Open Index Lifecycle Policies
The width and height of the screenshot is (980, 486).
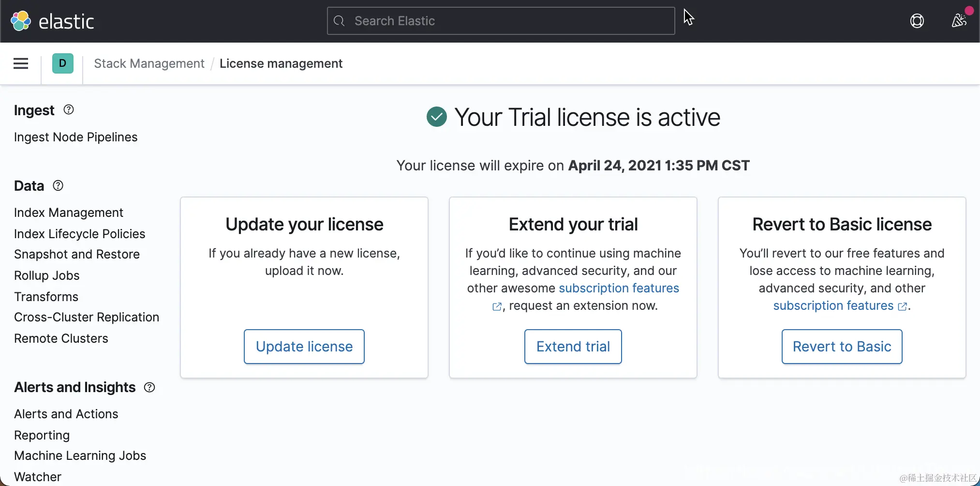[x=80, y=234]
